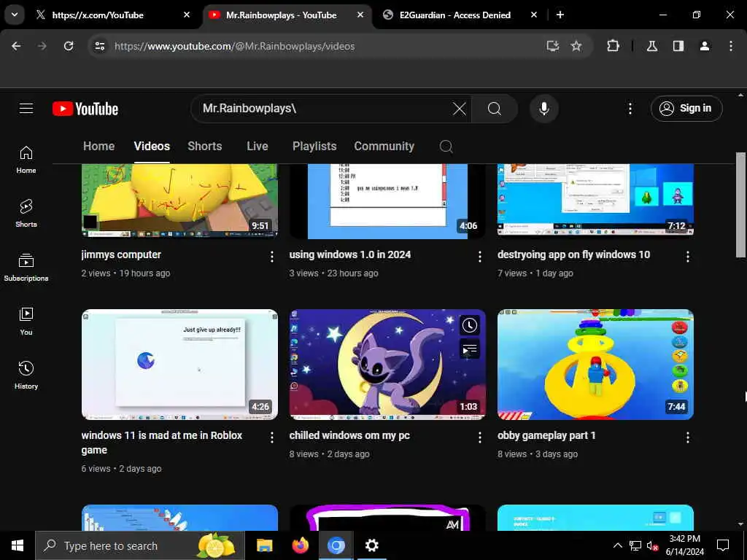Image resolution: width=747 pixels, height=560 pixels.
Task: Click the jimmys computer video title
Action: 121,254
